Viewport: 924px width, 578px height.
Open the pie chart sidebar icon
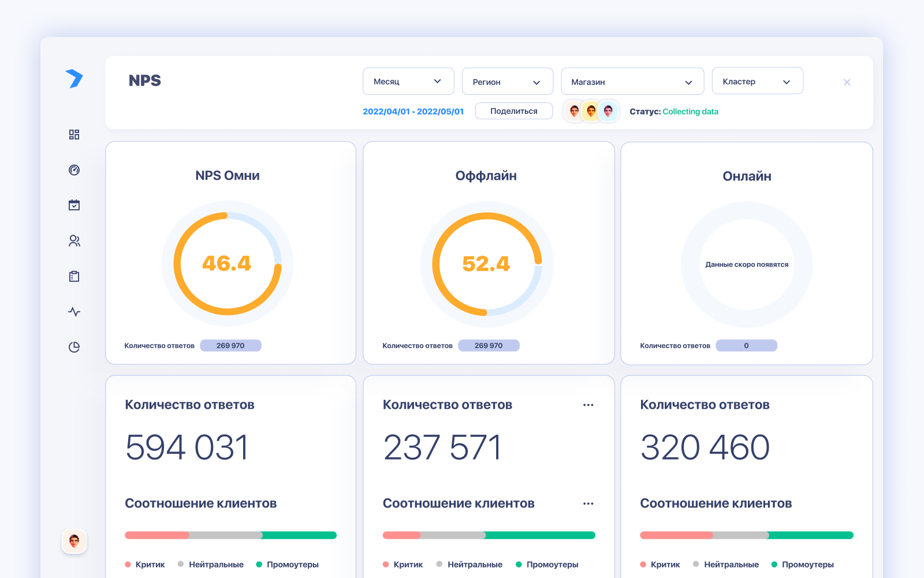coord(74,347)
